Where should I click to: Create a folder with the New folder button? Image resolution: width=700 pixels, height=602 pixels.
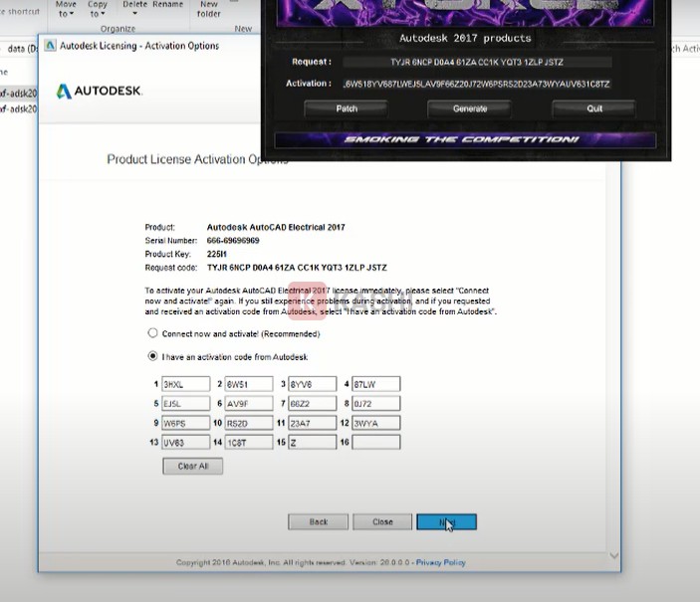tap(209, 9)
